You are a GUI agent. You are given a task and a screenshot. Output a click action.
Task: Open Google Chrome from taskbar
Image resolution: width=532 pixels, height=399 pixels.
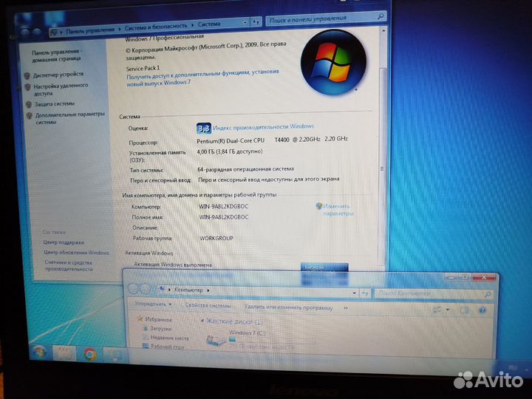point(90,355)
